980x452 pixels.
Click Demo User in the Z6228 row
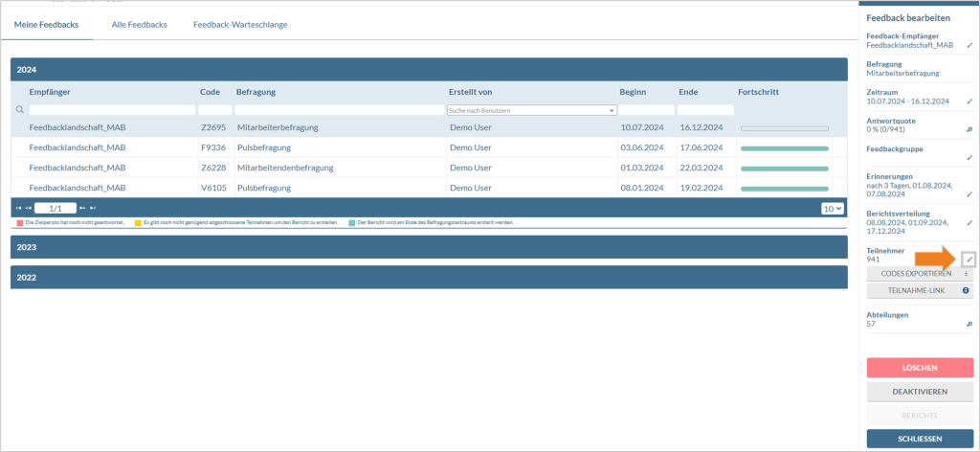[x=471, y=169]
